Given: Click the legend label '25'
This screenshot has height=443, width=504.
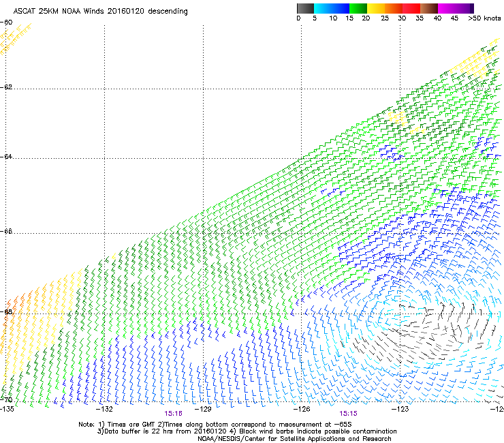Looking at the screenshot, I should [385, 18].
